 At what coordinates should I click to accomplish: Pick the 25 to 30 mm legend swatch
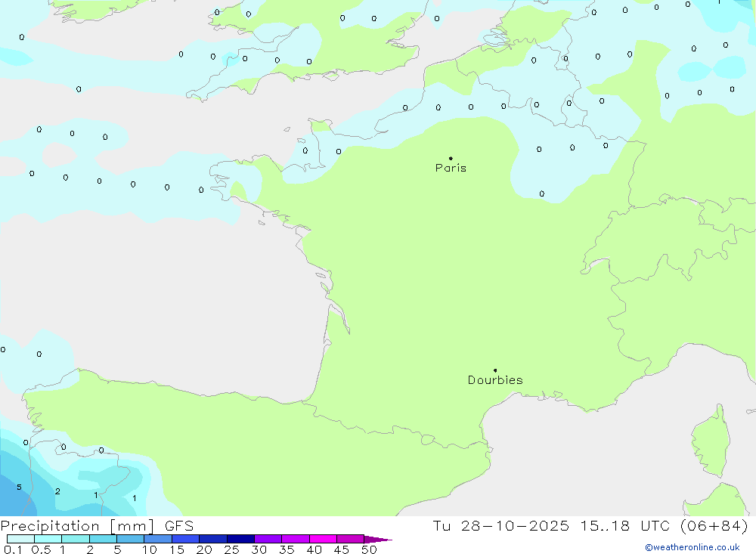pos(240,539)
